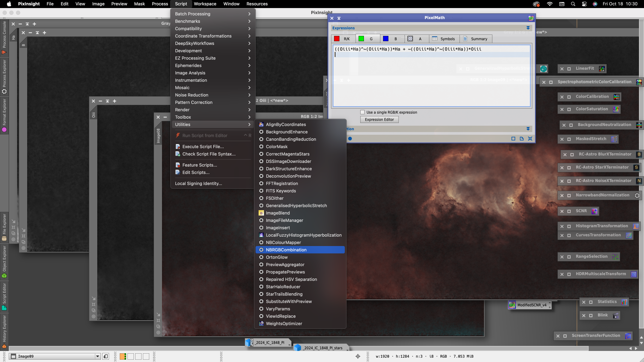Screen dimensions: 644x362
Task: Click the Blink process icon
Action: (615, 315)
